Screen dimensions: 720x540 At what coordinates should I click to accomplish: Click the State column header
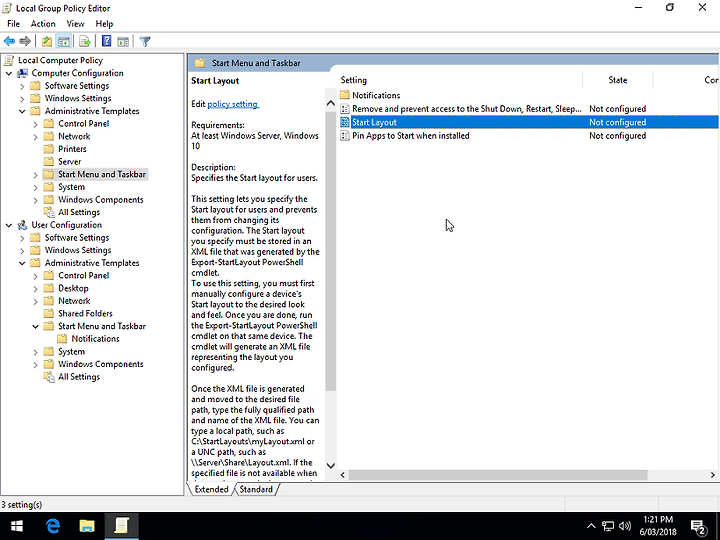tap(618, 80)
